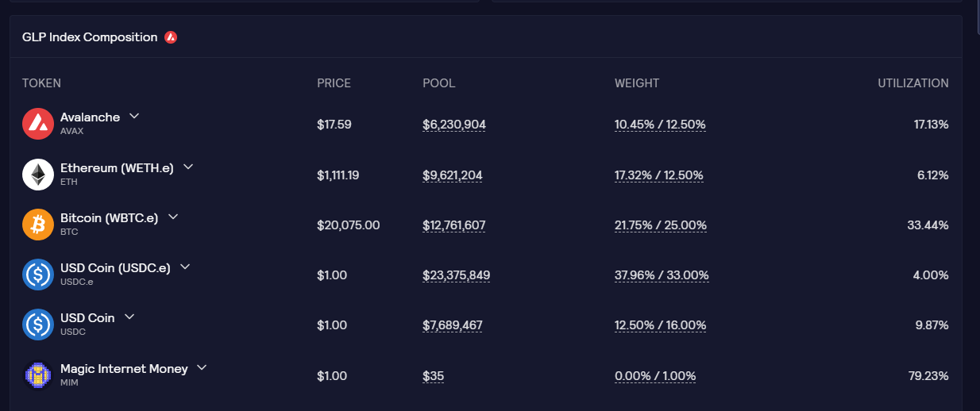Click the orange Bitcoin token logo
Viewport: 980px width, 411px height.
pos(38,225)
